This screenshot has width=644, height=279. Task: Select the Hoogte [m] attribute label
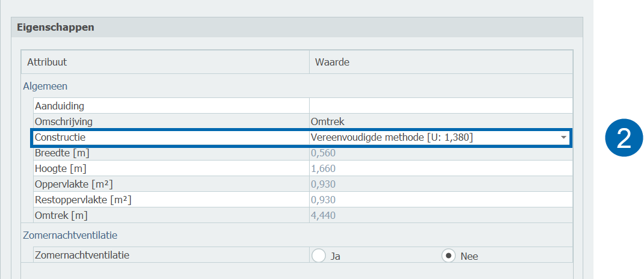point(57,168)
